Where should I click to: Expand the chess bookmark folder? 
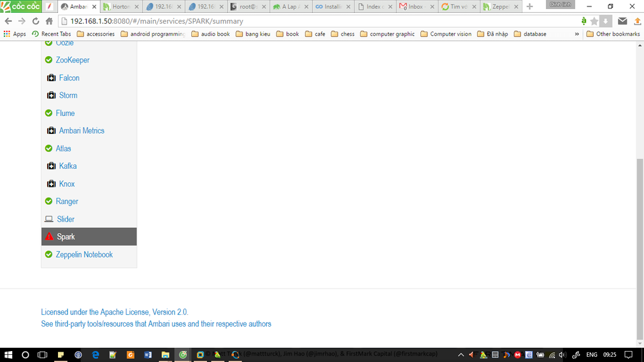(342, 34)
